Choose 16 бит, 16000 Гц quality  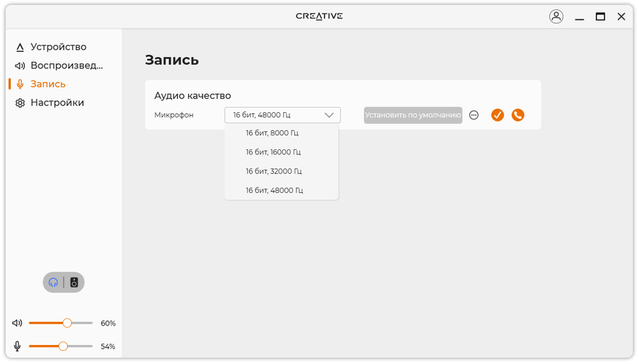273,152
